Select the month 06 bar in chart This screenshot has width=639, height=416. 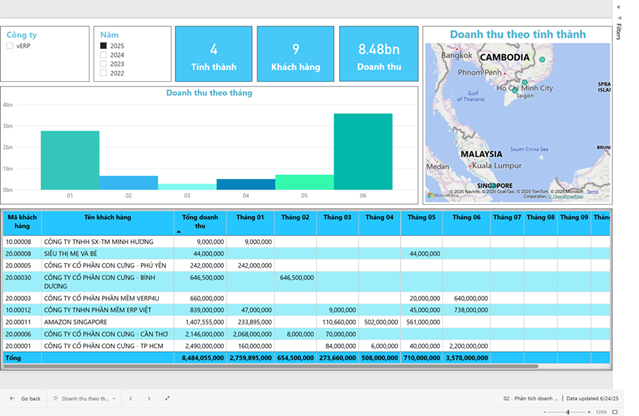pyautogui.click(x=363, y=150)
